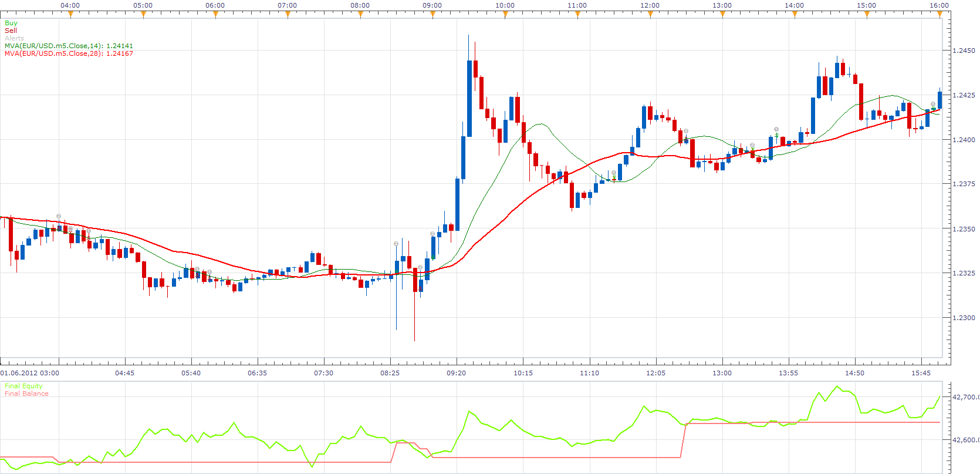The image size is (980, 474).
Task: Select the 06:35 time axis label
Action: point(257,373)
